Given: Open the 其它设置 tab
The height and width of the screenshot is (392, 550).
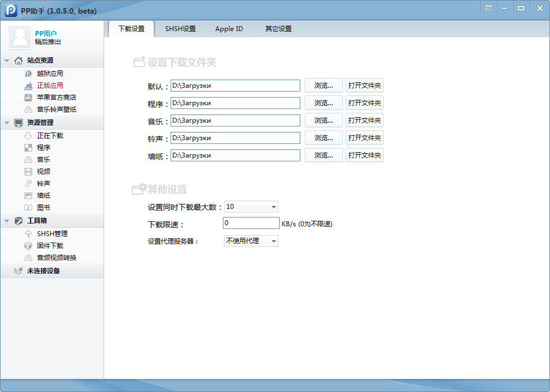Looking at the screenshot, I should (x=278, y=29).
